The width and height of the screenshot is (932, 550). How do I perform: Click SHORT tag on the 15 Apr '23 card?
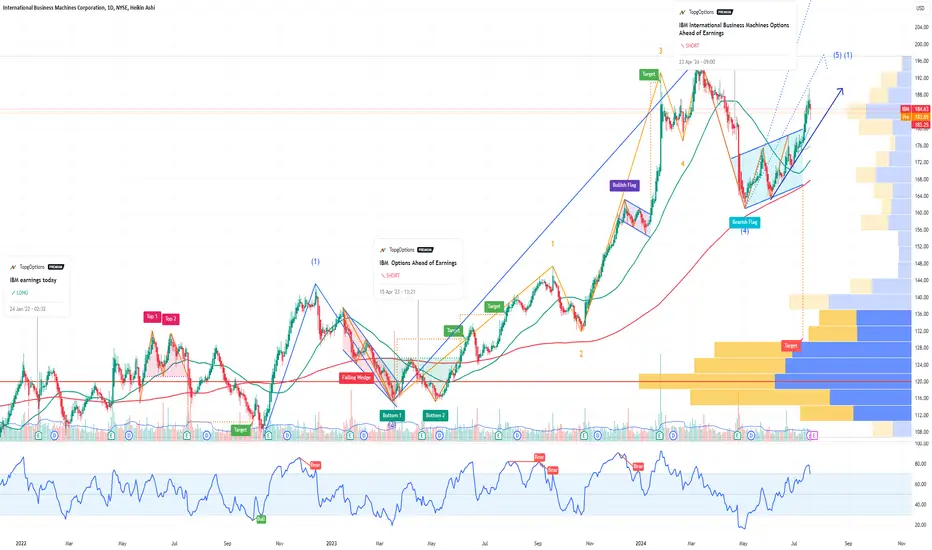pos(391,275)
